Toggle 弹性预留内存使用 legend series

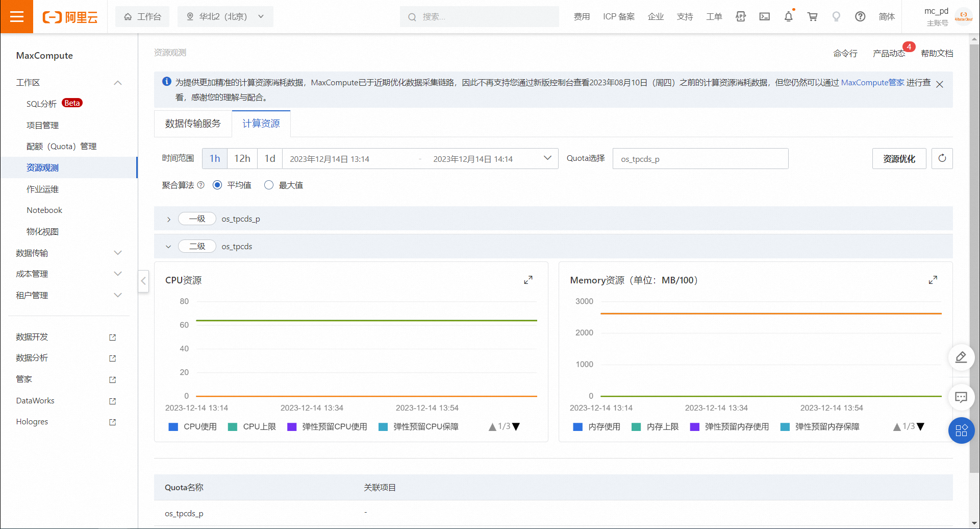coord(730,427)
